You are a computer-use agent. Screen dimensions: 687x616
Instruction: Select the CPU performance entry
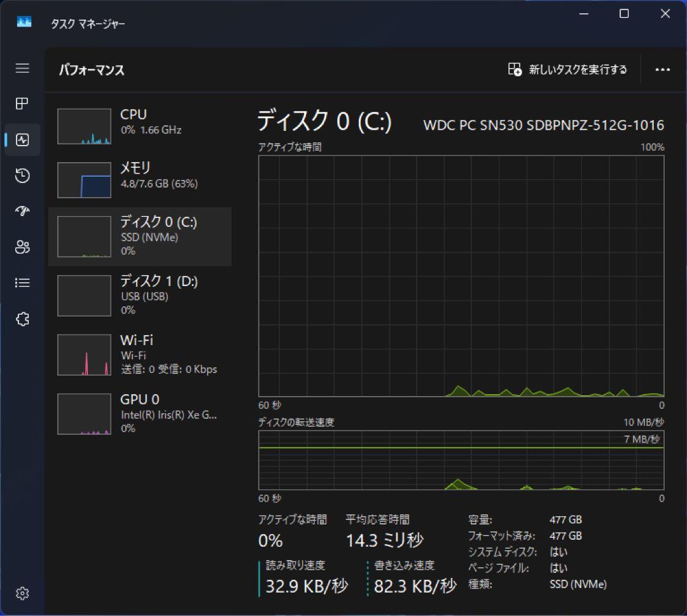(140, 125)
